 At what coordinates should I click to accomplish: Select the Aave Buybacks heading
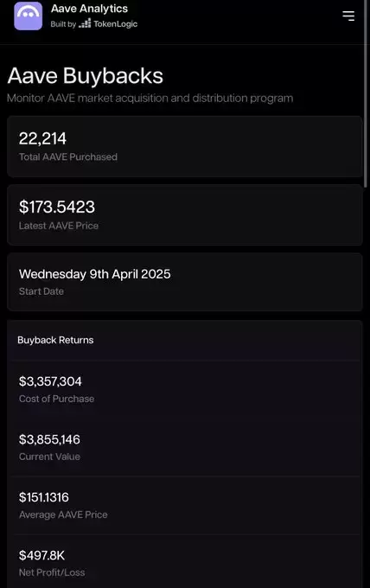pyautogui.click(x=85, y=76)
